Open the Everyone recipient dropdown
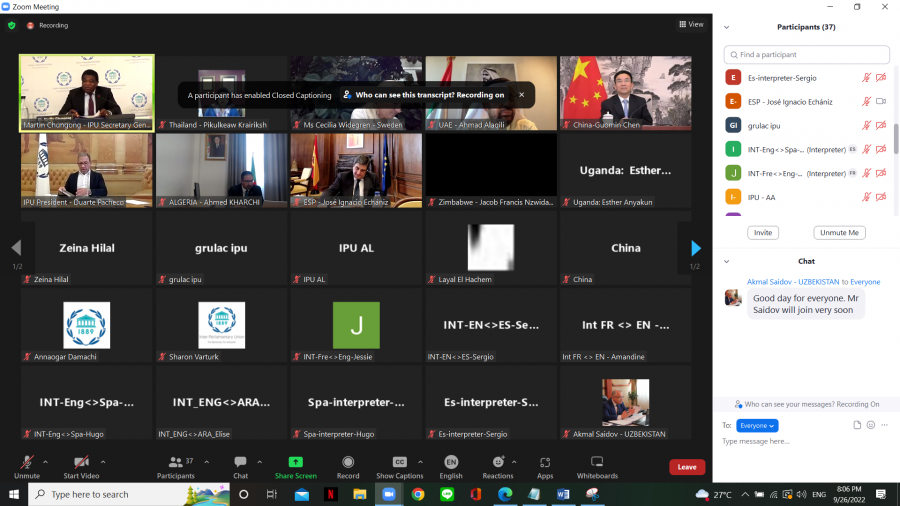The width and height of the screenshot is (900, 506). pyautogui.click(x=757, y=425)
